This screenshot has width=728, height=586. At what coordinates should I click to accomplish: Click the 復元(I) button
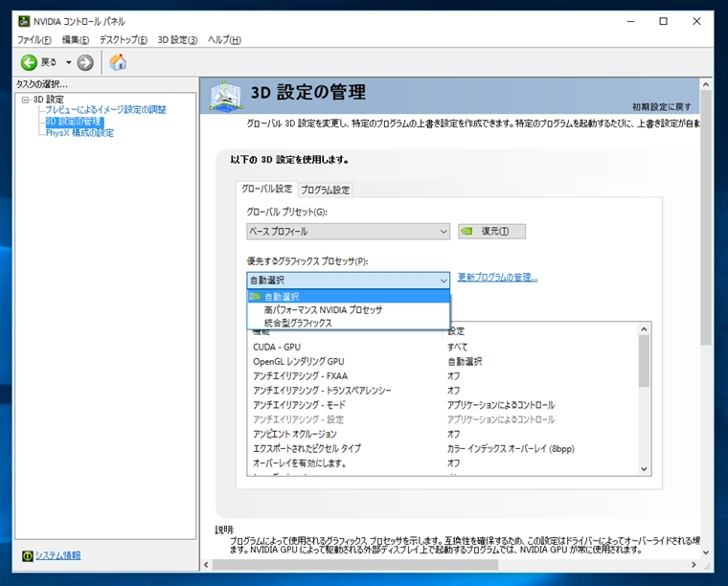tap(491, 231)
